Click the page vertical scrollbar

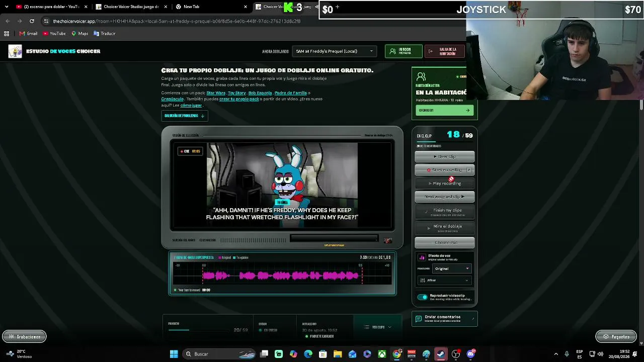pyautogui.click(x=641, y=105)
